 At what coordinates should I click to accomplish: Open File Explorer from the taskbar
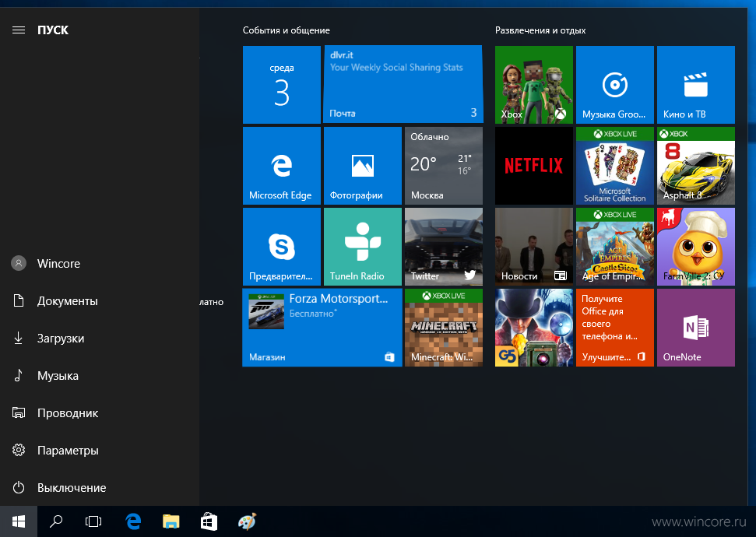[171, 521]
